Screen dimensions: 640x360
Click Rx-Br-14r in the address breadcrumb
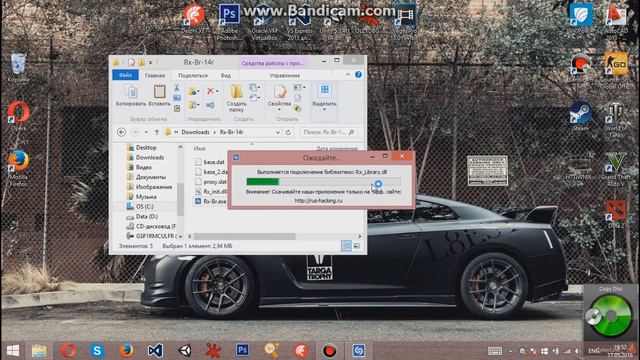tap(231, 132)
